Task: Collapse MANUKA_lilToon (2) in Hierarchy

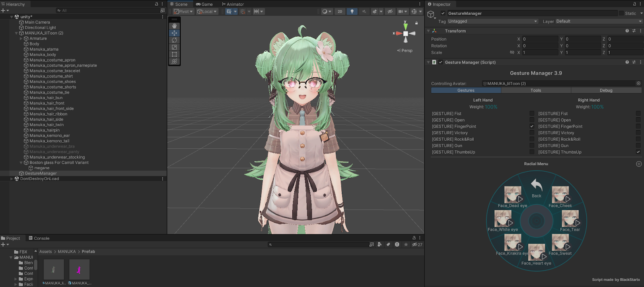Action: pos(17,33)
